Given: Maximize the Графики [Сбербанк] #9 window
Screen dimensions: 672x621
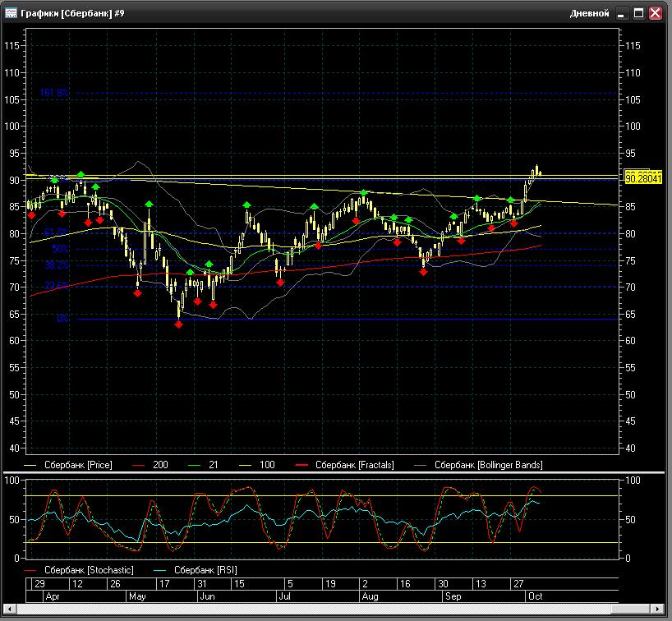Looking at the screenshot, I should 638,13.
